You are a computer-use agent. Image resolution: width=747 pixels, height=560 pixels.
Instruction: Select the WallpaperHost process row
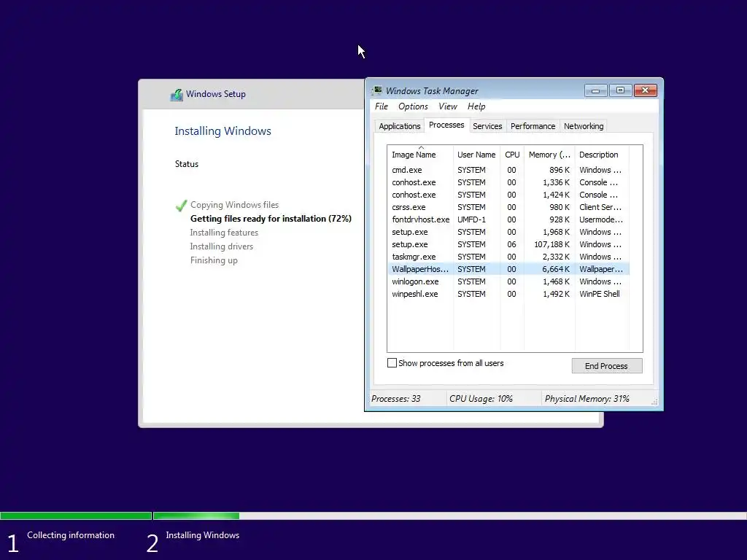tap(508, 269)
